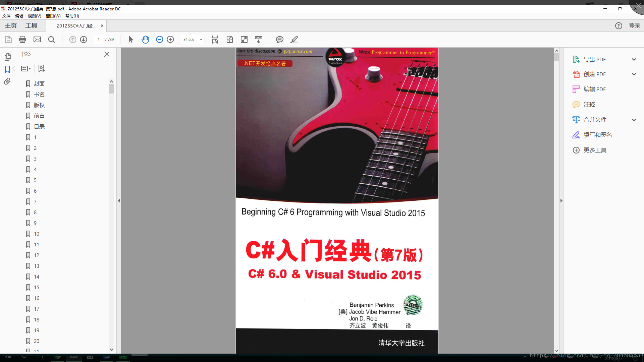Open the Find text magnifier icon

(51, 40)
